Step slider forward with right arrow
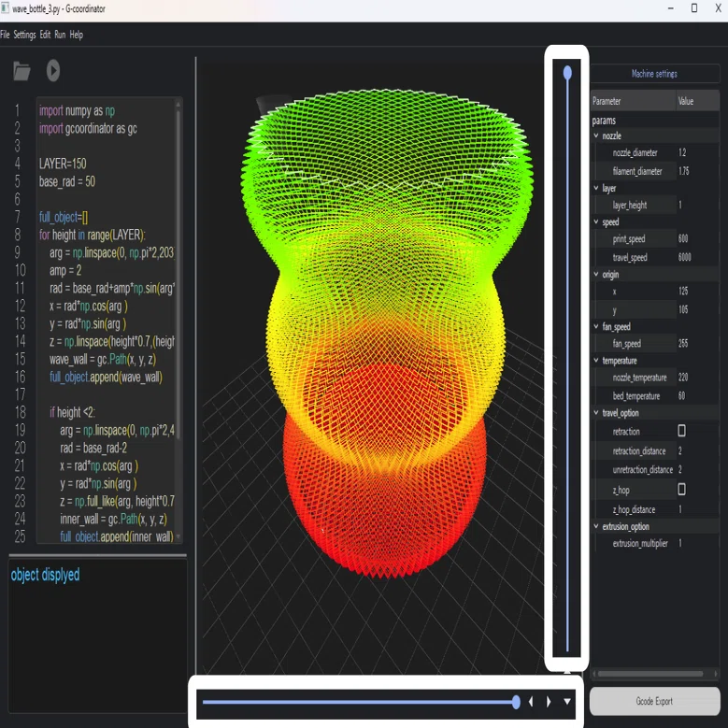This screenshot has width=728, height=728. pos(549,702)
